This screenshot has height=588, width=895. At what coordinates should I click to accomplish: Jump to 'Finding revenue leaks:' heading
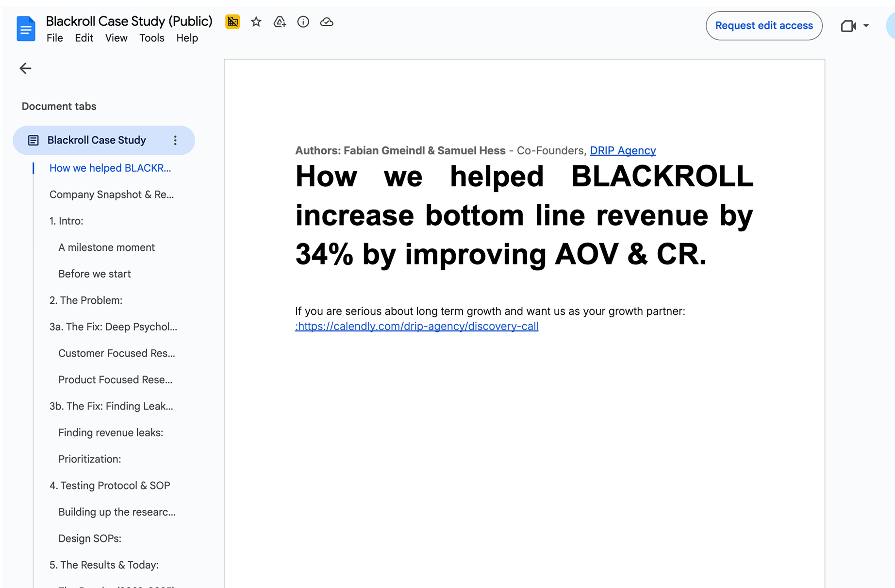(x=111, y=432)
